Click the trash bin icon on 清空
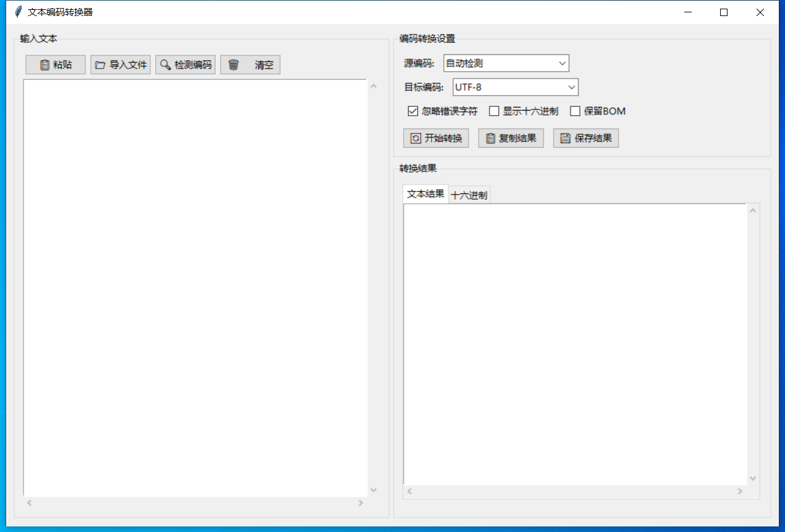Viewport: 785px width, 532px height. (x=234, y=65)
